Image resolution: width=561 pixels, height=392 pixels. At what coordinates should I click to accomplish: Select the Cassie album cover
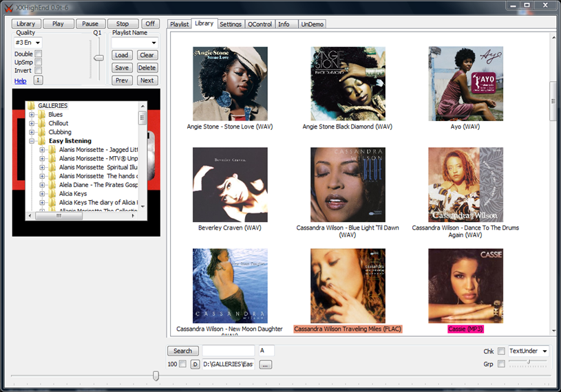point(466,286)
